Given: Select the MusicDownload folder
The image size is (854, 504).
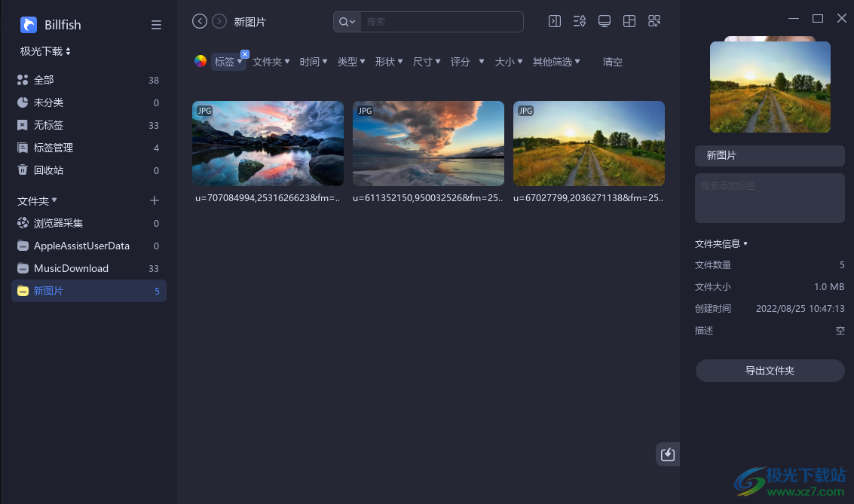Looking at the screenshot, I should coord(70,268).
